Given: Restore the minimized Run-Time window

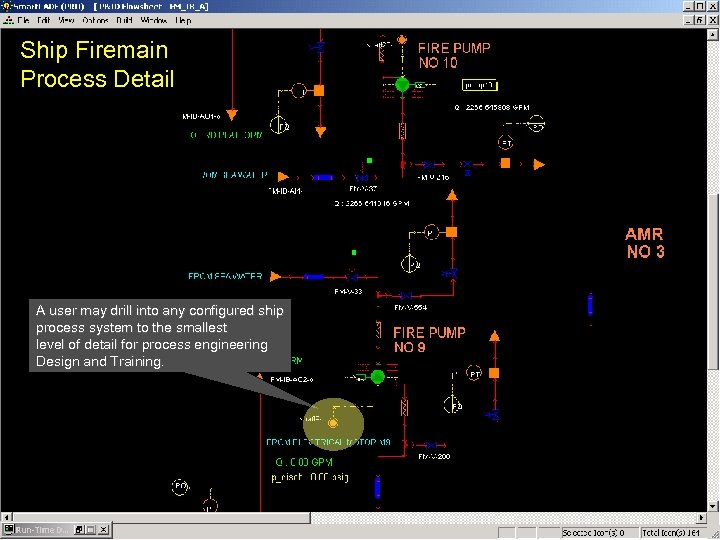Looking at the screenshot, I should point(79,530).
